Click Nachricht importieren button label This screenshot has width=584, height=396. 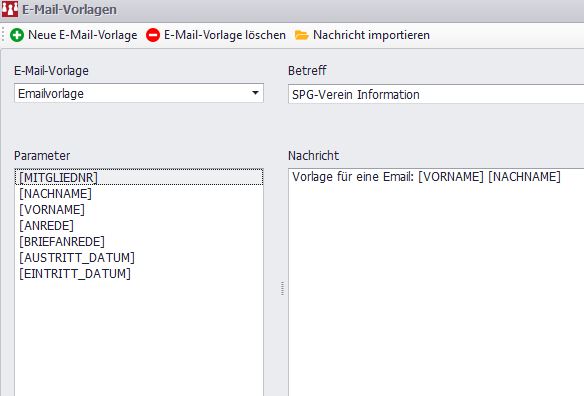click(371, 35)
